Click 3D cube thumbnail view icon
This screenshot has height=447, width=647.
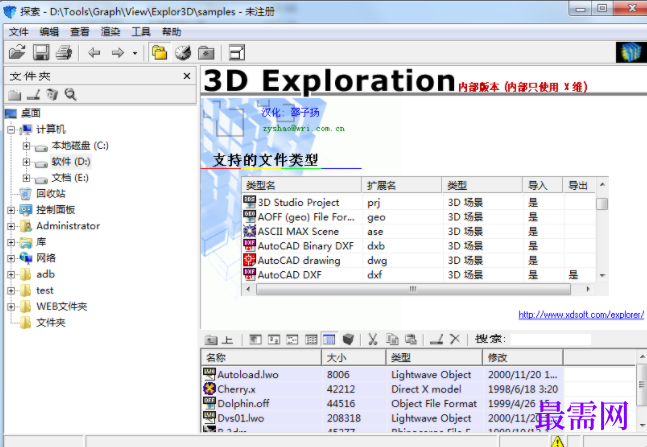(348, 339)
